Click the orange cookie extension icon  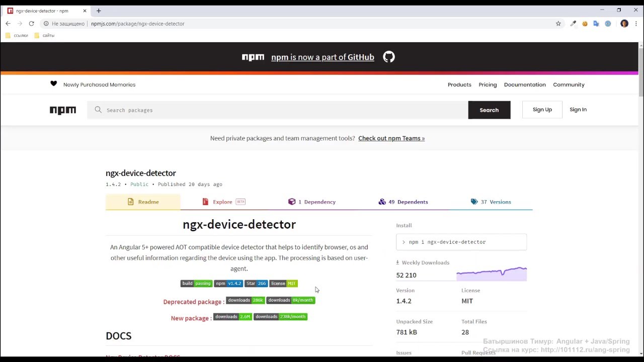[585, 24]
